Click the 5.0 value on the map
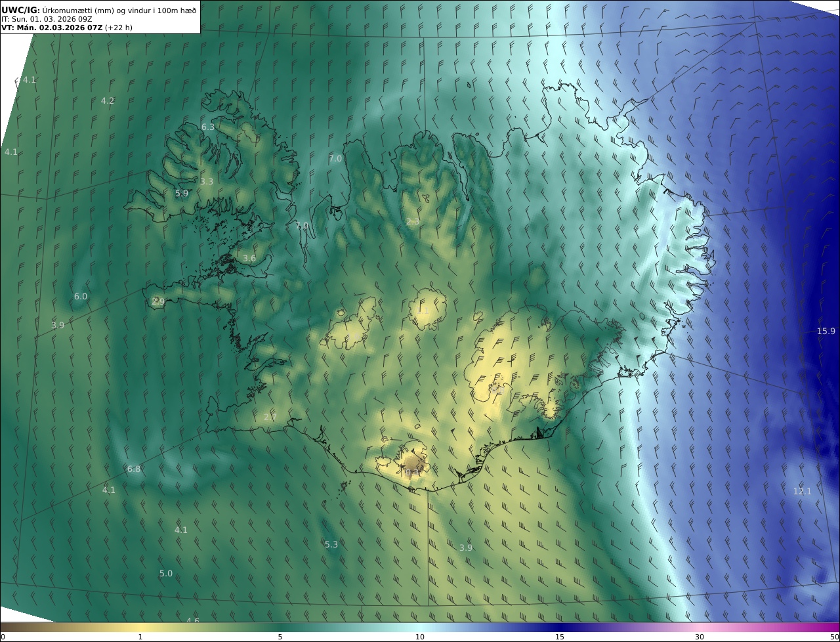 166,573
